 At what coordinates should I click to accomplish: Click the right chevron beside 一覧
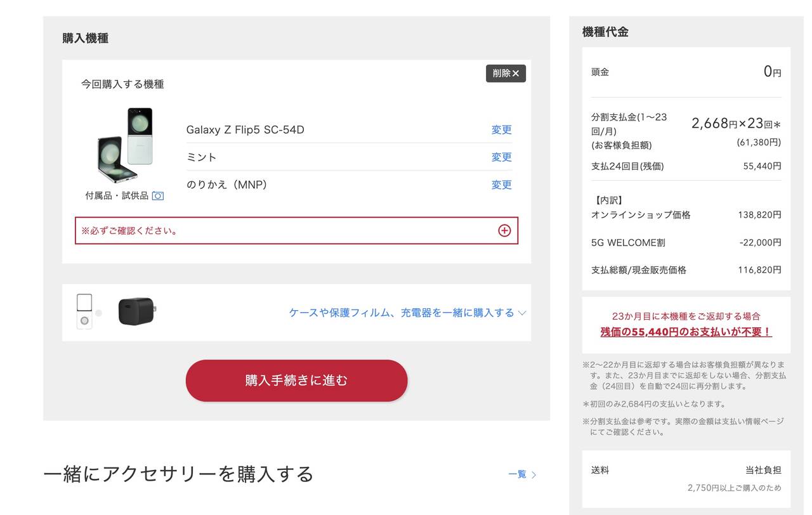click(x=534, y=474)
